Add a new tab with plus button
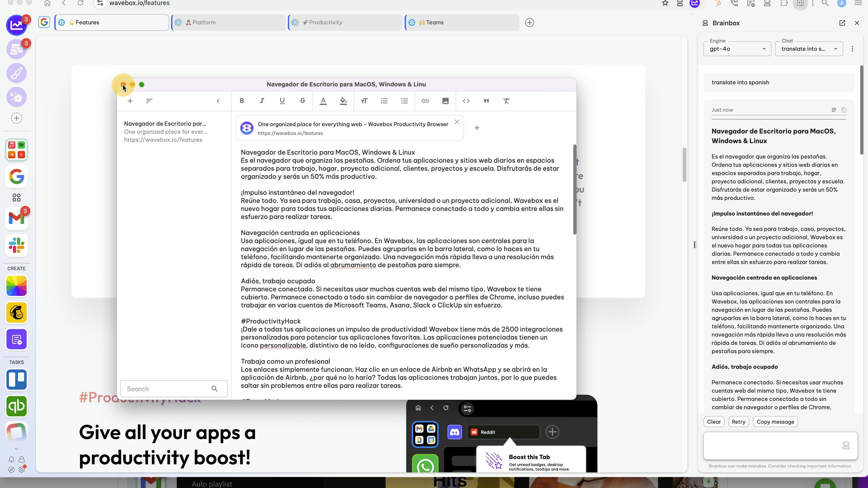Viewport: 868px width, 488px height. tap(529, 23)
